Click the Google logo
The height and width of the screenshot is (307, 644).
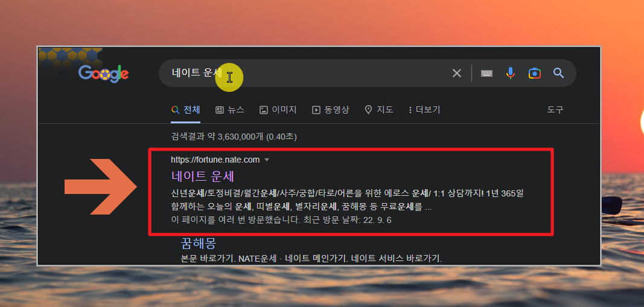click(x=103, y=74)
